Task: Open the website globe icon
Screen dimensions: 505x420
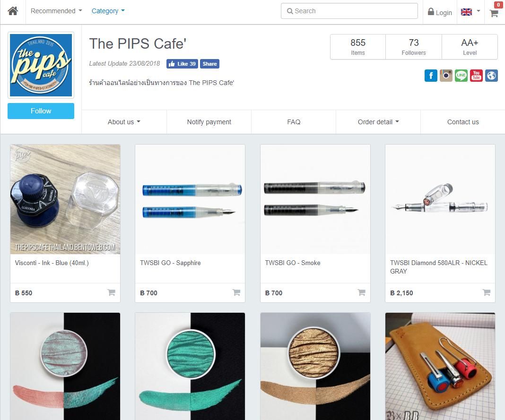Action: [x=491, y=76]
